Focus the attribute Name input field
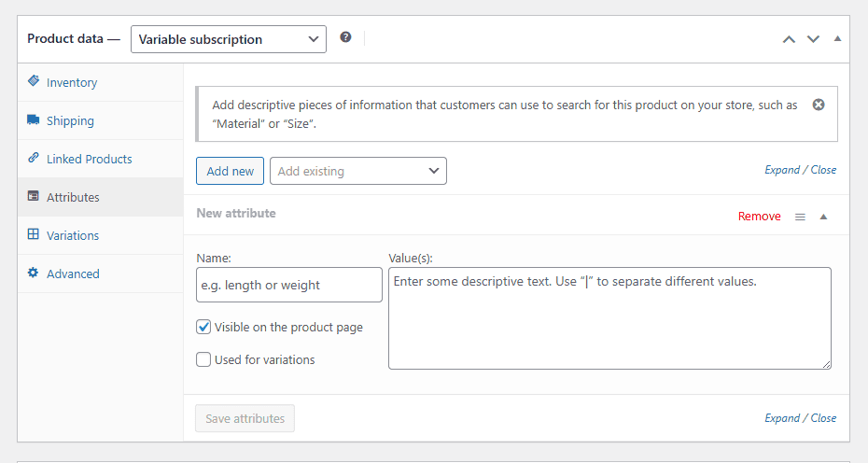 point(289,285)
